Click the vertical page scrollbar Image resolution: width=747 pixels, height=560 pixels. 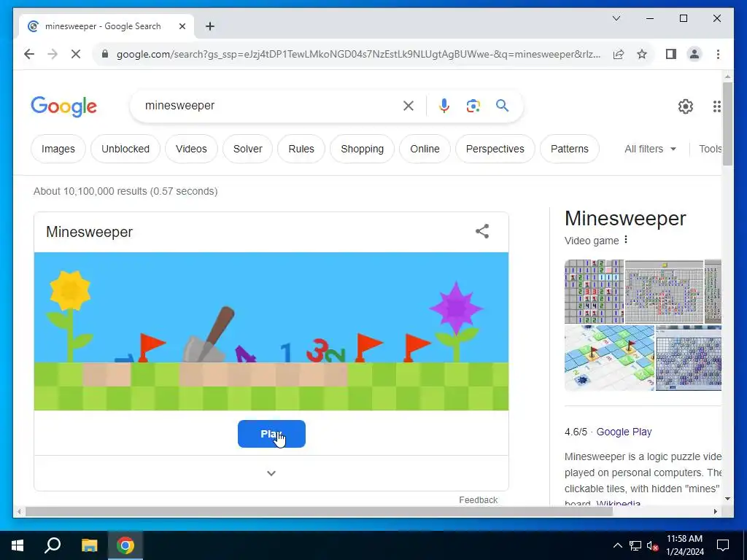[727, 124]
